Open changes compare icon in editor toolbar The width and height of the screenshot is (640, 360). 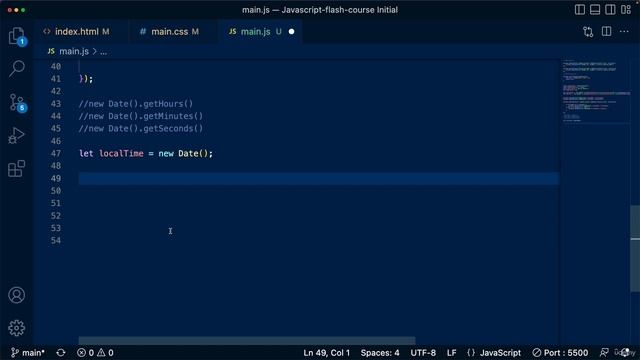(588, 31)
